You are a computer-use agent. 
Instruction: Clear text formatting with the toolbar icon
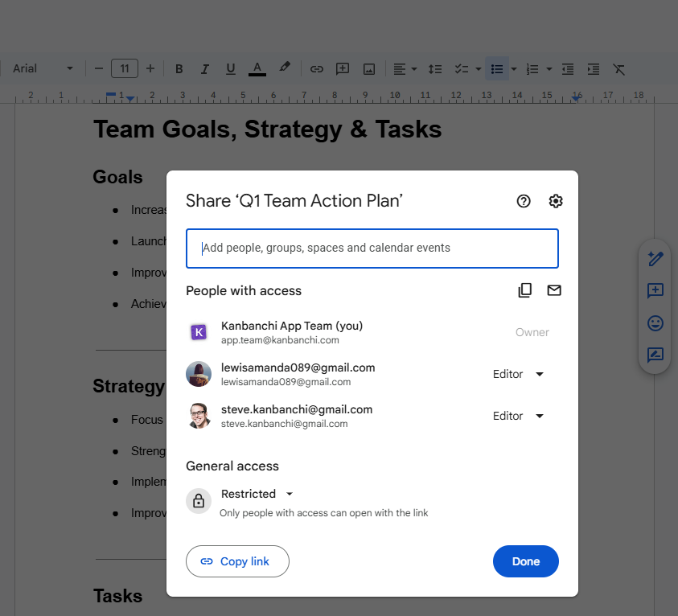[618, 69]
